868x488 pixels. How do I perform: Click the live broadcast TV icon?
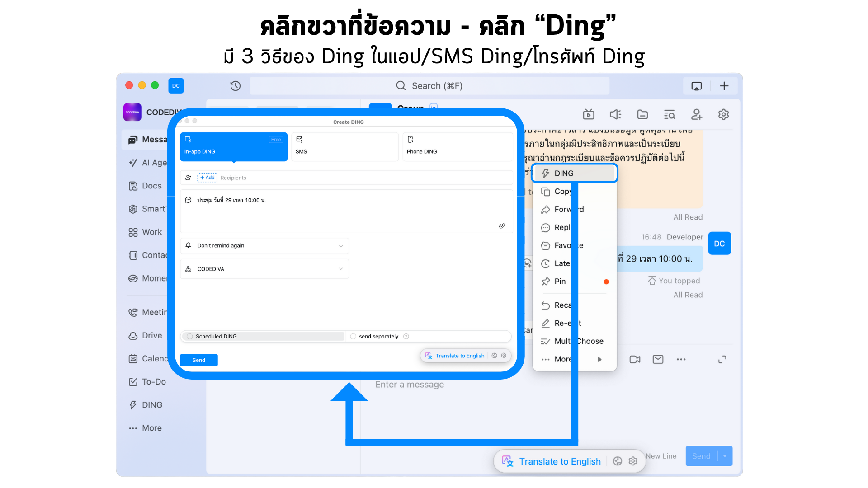coord(588,115)
